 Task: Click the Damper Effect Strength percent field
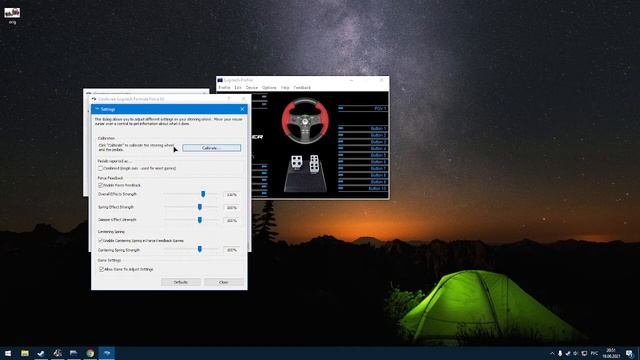231,220
